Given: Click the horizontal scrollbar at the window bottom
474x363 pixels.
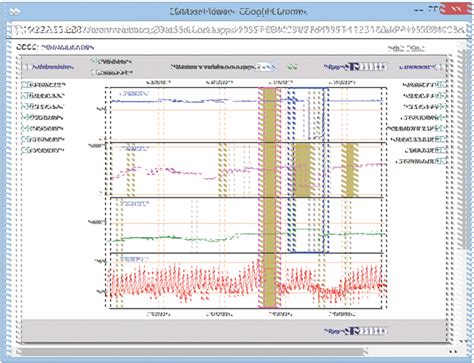Looking at the screenshot, I should [192, 351].
